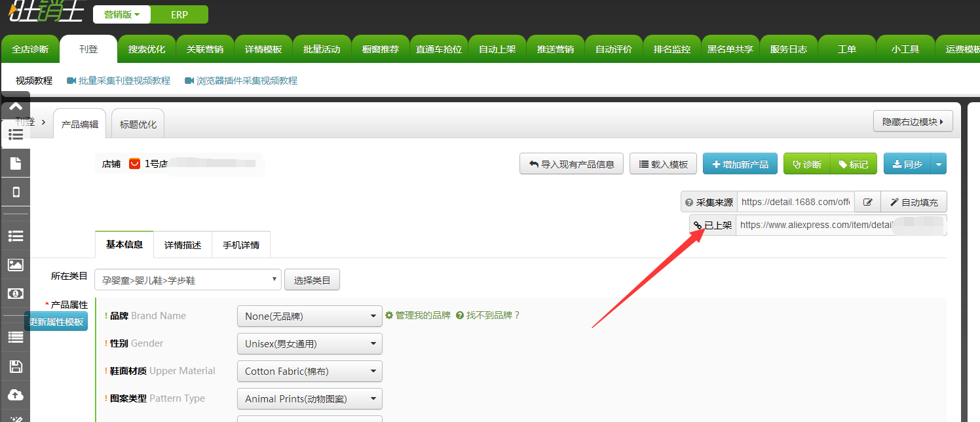980x422 pixels.
Task: Open the 搜索优化 tab
Action: tap(147, 49)
